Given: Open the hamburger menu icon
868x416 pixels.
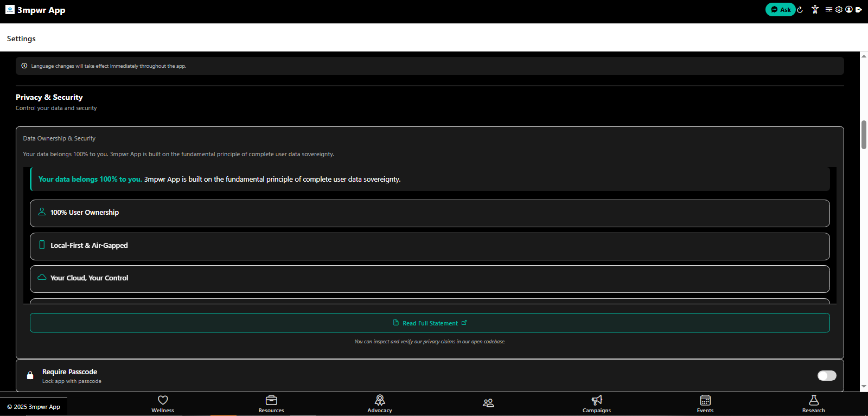Looking at the screenshot, I should pyautogui.click(x=829, y=9).
